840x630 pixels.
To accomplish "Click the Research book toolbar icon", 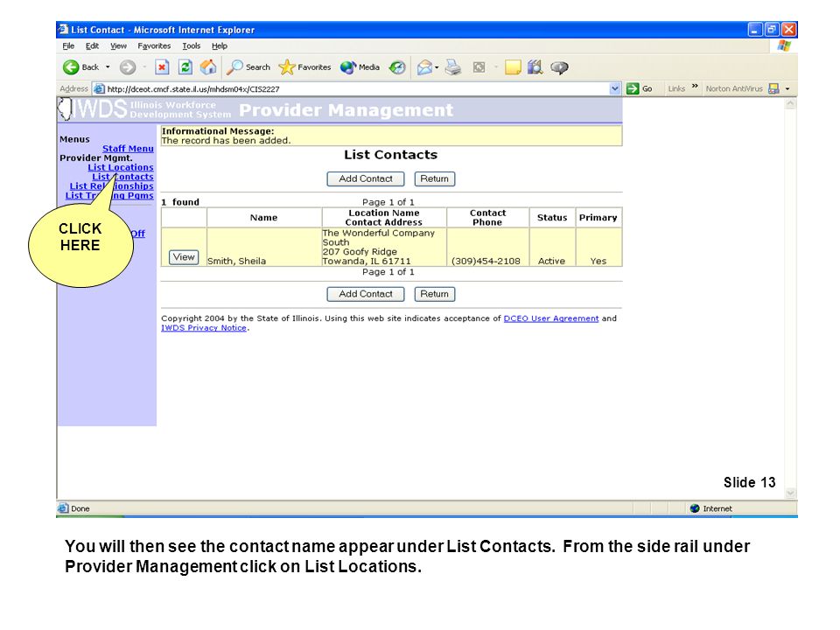I will [535, 67].
